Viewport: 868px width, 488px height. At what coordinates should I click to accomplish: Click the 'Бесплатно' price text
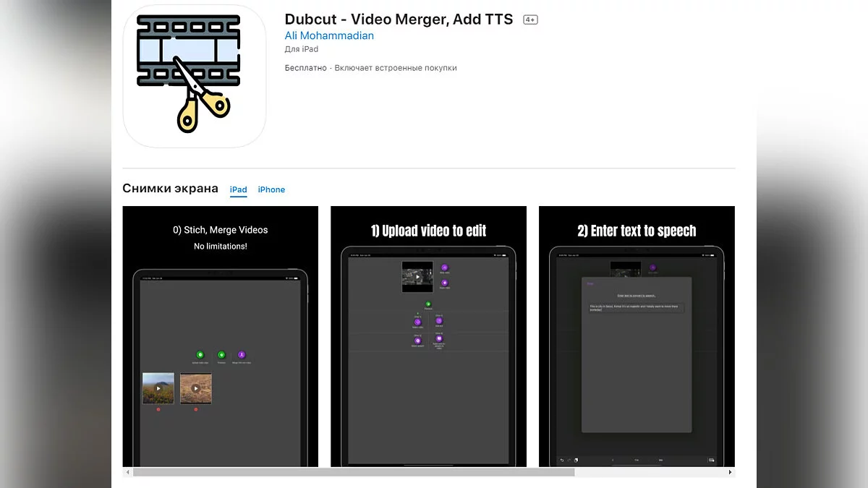coord(306,68)
